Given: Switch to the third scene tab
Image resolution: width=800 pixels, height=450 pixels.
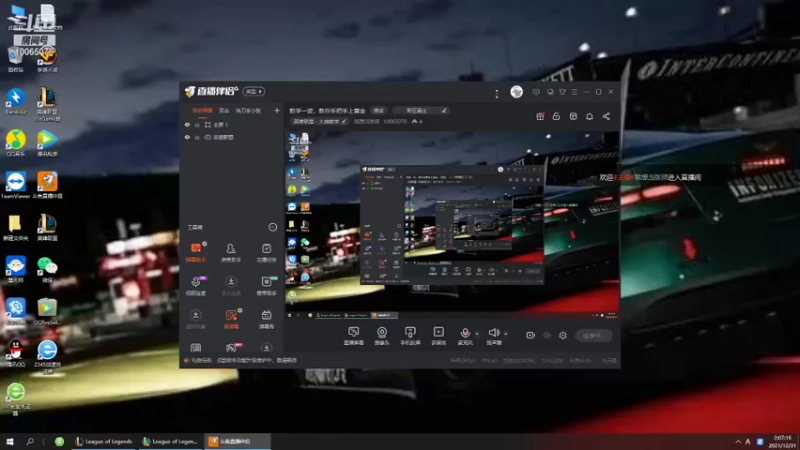Looking at the screenshot, I should (248, 111).
